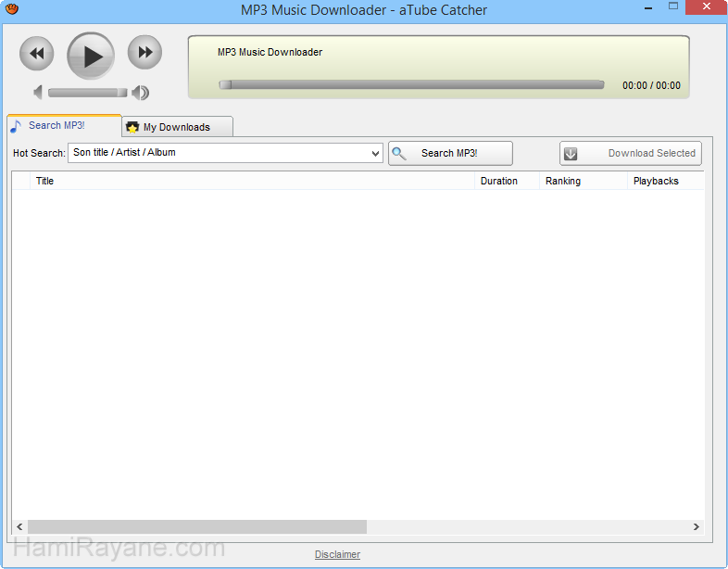The height and width of the screenshot is (569, 728).
Task: Click the horizontal scrollbar thumb
Action: (197, 526)
